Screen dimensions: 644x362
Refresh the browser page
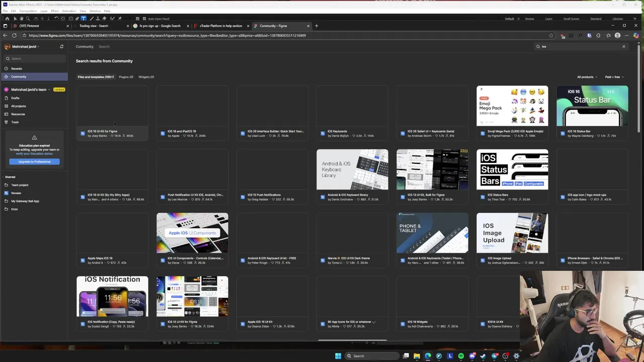[14, 36]
